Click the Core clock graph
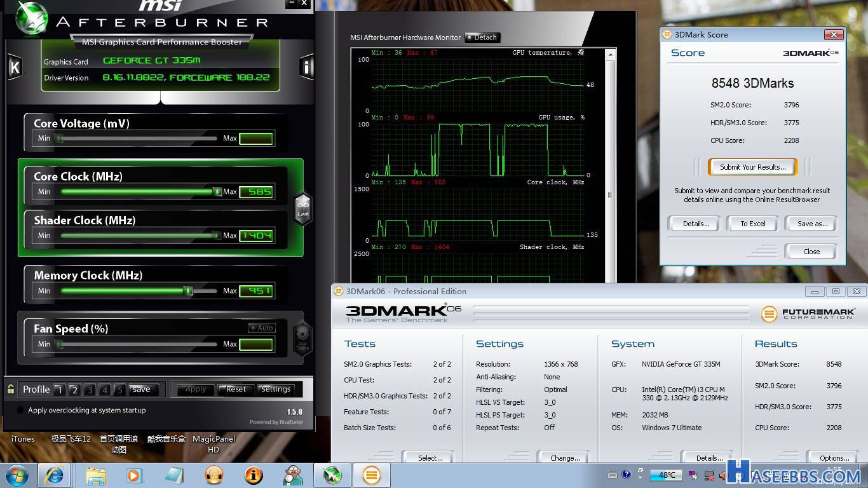 pyautogui.click(x=478, y=214)
